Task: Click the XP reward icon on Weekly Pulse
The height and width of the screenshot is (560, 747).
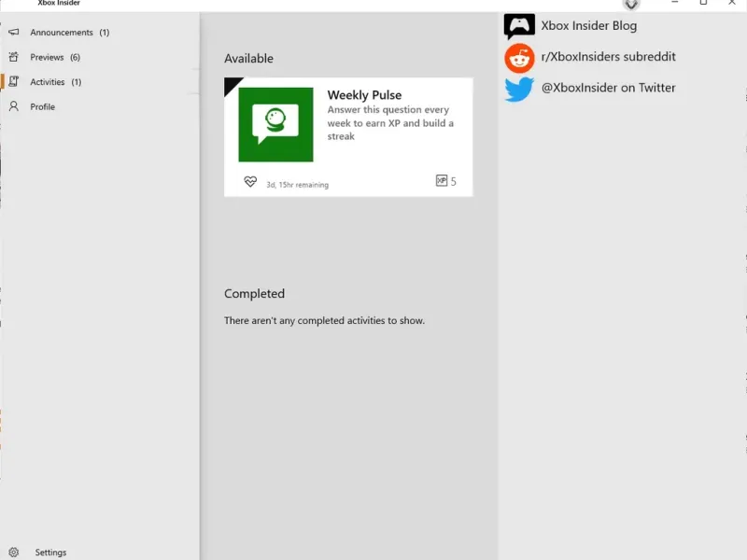Action: (x=442, y=180)
